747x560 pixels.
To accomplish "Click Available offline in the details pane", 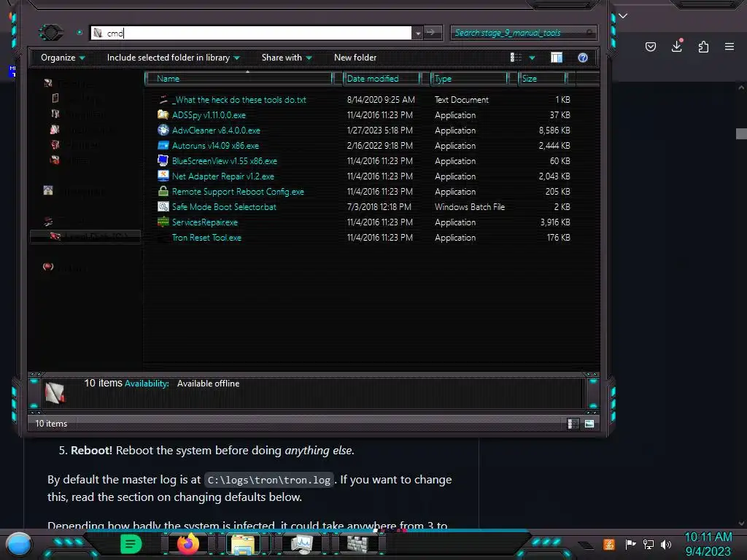I will 208,384.
